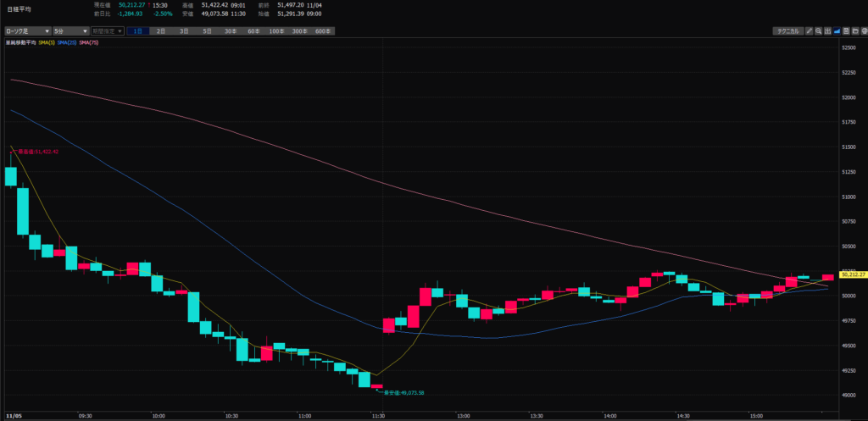Image resolution: width=868 pixels, height=421 pixels.
Task: Select the 1日 range tab
Action: pyautogui.click(x=139, y=31)
